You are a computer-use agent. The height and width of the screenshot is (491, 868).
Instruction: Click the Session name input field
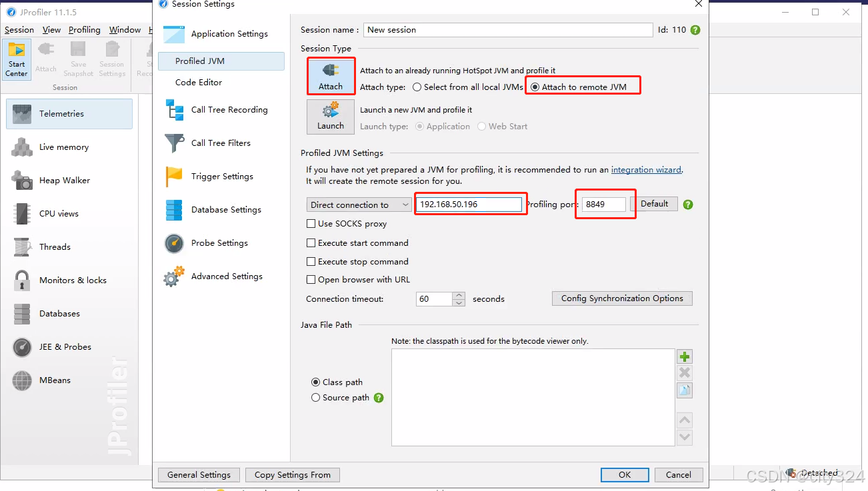(x=508, y=30)
